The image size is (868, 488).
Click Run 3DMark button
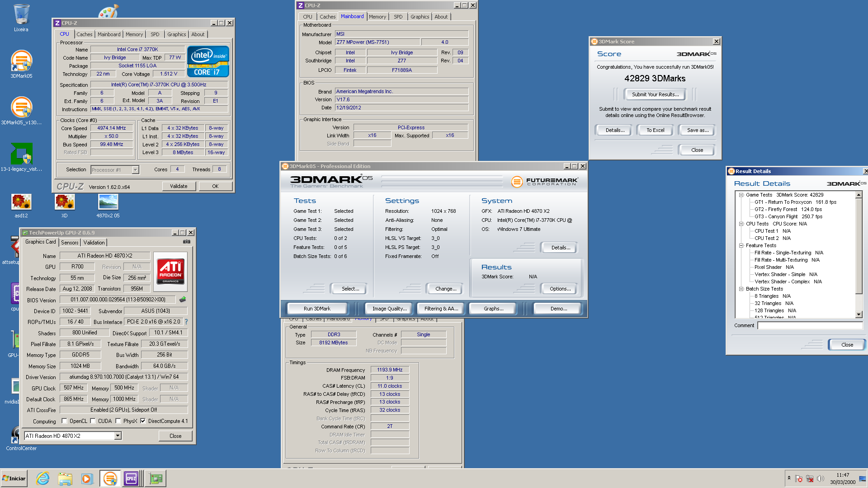317,309
